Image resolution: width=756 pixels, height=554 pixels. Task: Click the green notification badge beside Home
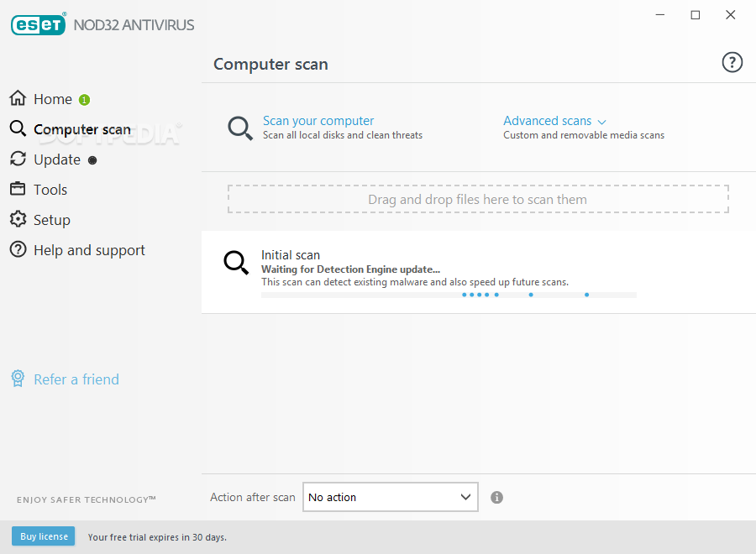click(x=84, y=100)
